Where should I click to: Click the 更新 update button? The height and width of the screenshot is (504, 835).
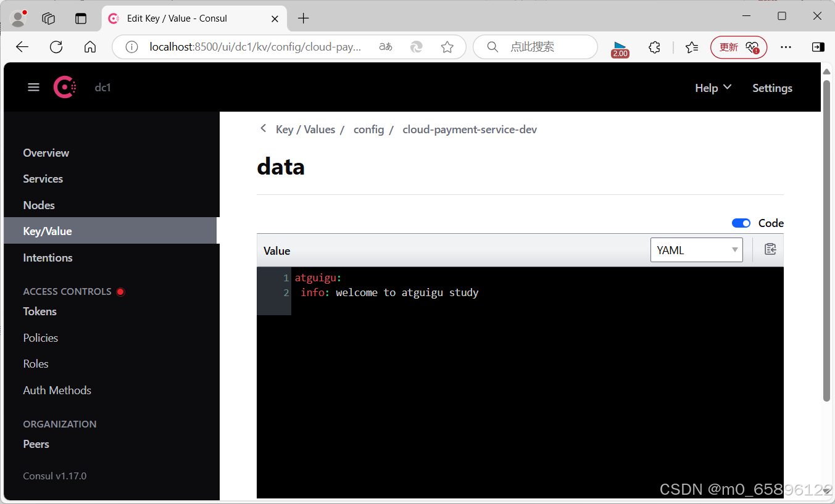click(739, 47)
